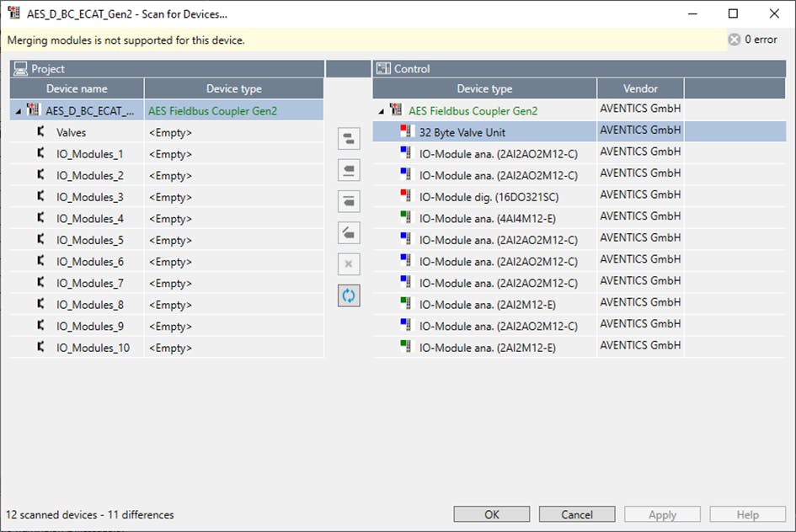This screenshot has height=532, width=796.
Task: Click the blue rescan devices icon
Action: click(349, 295)
